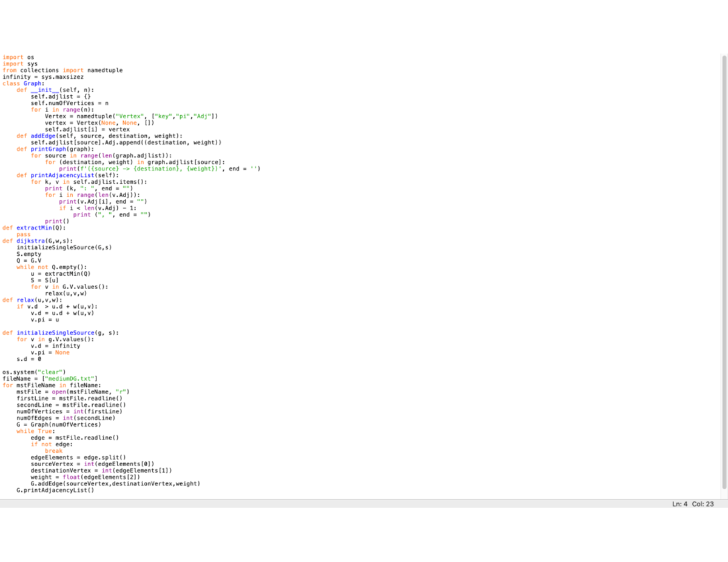This screenshot has height=562, width=728.
Task: Click the 'printAdjacencyList(self)' definition line
Action: pyautogui.click(x=73, y=175)
